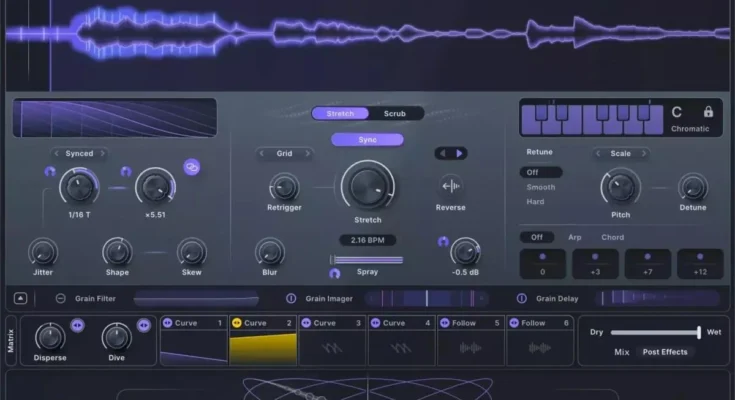This screenshot has height=400, width=735.
Task: Select Retune Off option
Action: [540, 172]
